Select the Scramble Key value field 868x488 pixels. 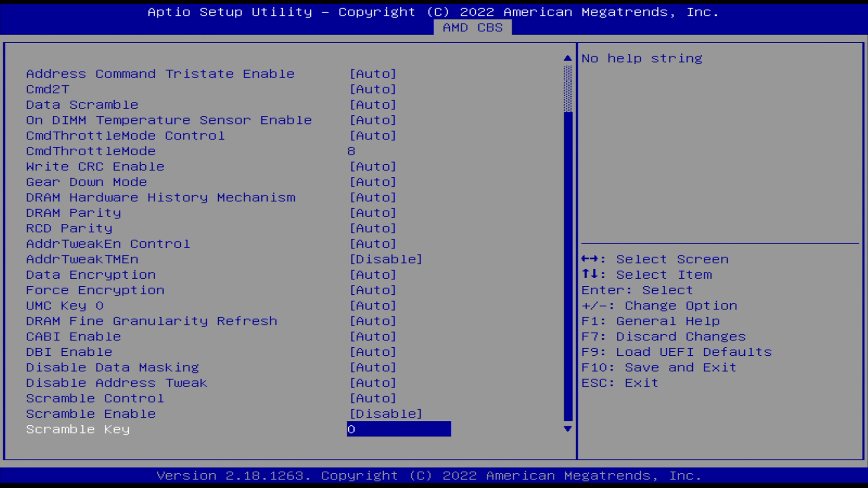point(399,429)
